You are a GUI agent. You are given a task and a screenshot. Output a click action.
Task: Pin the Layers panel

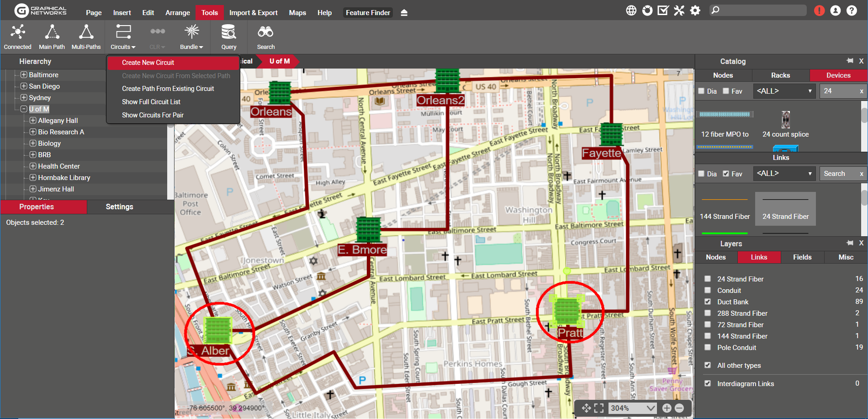(x=850, y=243)
